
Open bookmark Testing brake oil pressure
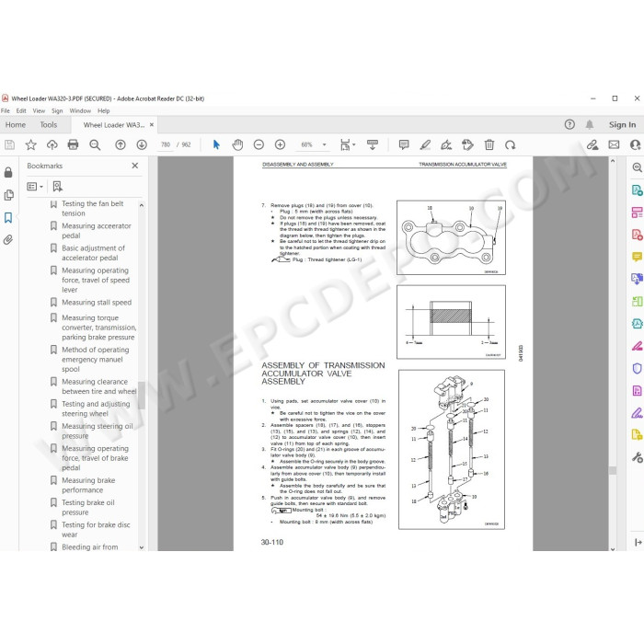point(88,507)
